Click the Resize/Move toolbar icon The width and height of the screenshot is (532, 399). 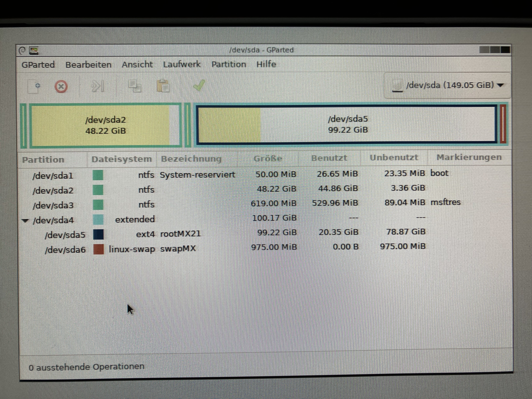[x=98, y=86]
